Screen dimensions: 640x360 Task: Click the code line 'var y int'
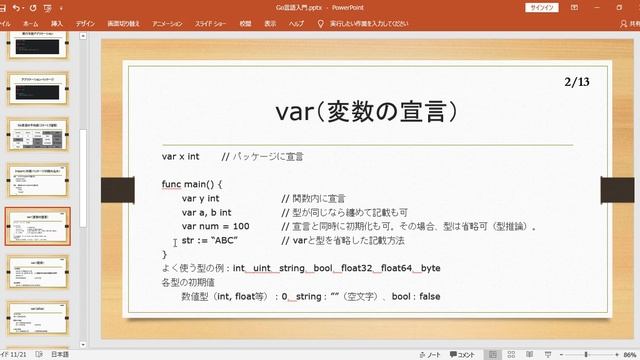(200, 199)
